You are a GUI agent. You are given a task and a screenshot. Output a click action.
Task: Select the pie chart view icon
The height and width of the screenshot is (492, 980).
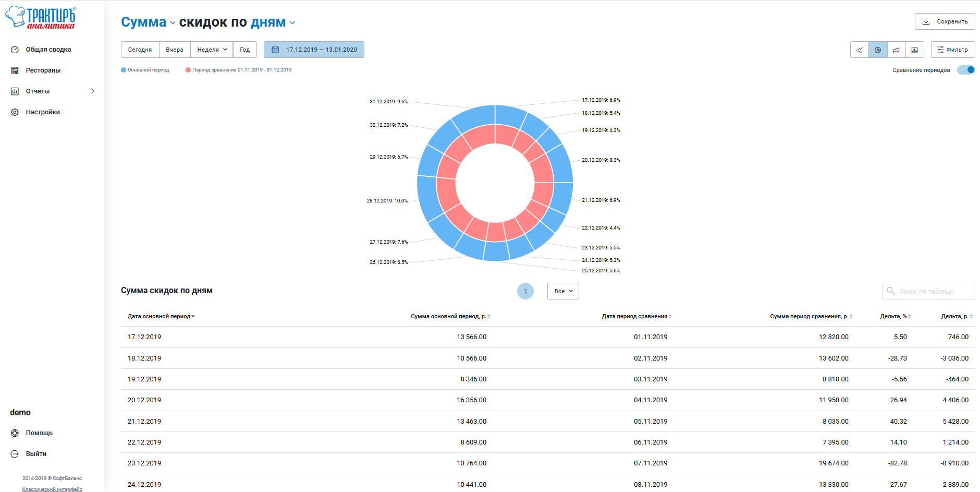pos(878,50)
